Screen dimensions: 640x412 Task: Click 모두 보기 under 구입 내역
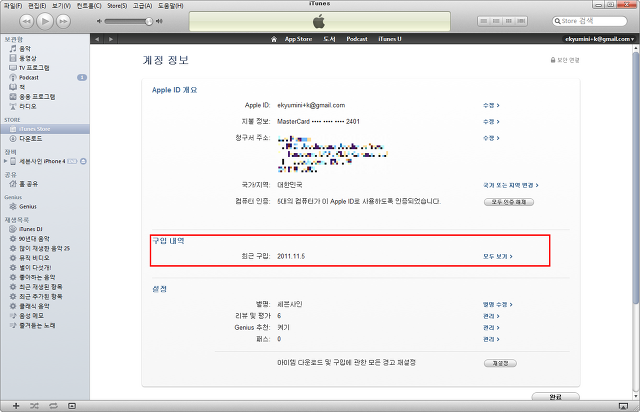(x=498, y=256)
